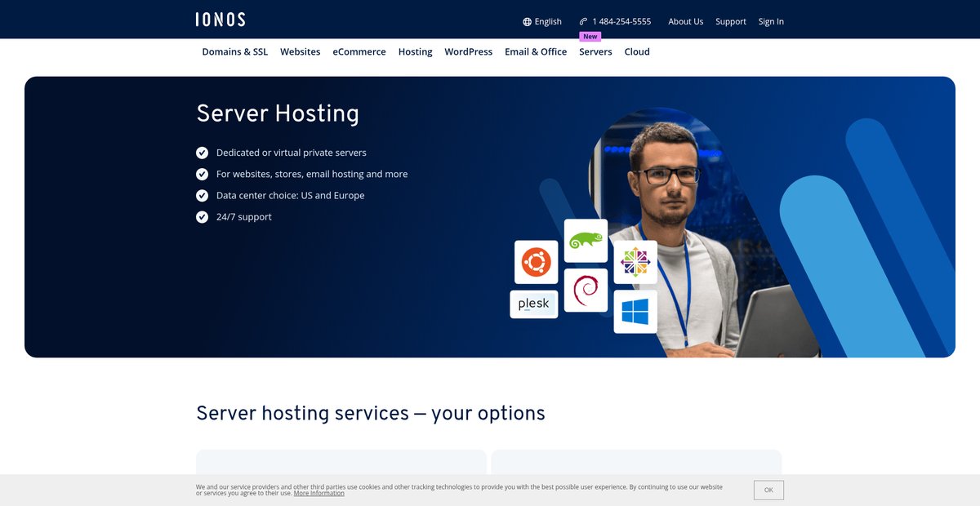Viewport: 980px width, 506px height.
Task: Click the phone handset icon
Action: [x=583, y=22]
